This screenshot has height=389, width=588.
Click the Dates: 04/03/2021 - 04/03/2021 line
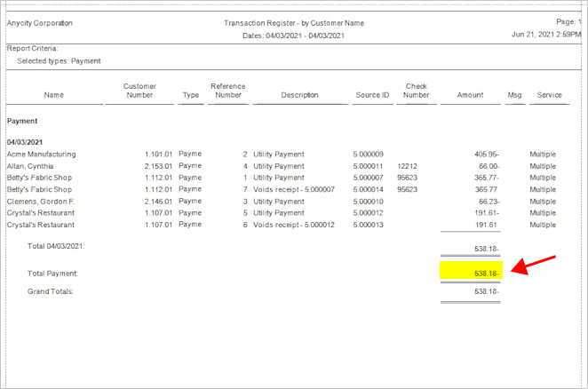pyautogui.click(x=293, y=36)
